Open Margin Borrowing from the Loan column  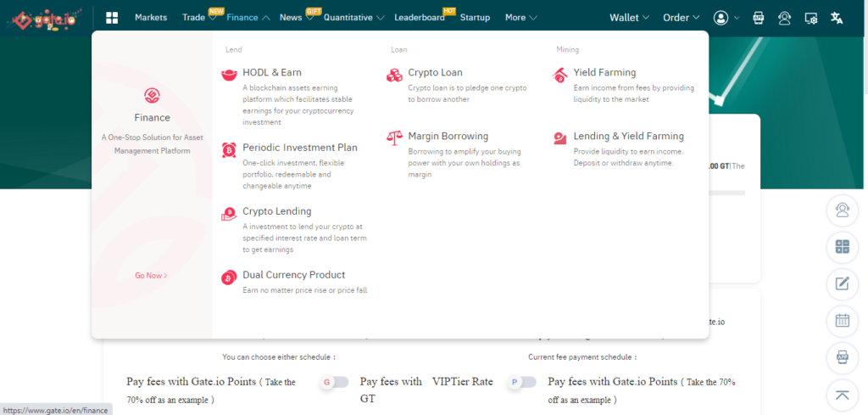(448, 137)
